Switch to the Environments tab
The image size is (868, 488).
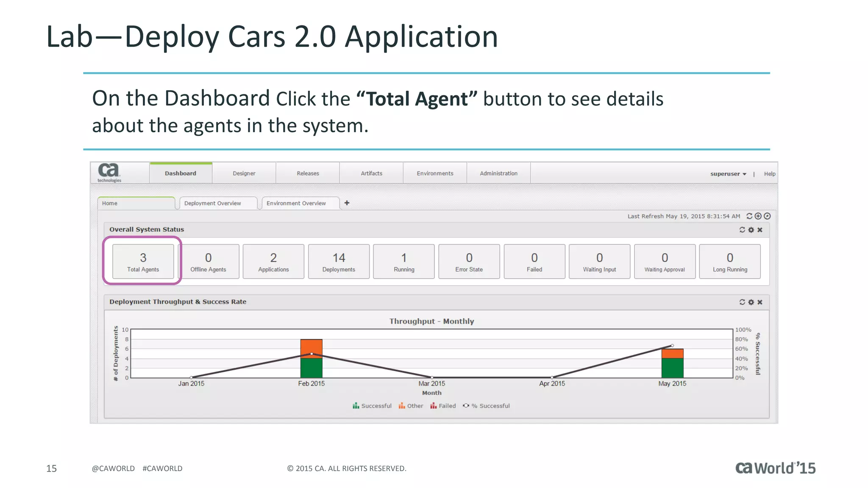tap(435, 173)
